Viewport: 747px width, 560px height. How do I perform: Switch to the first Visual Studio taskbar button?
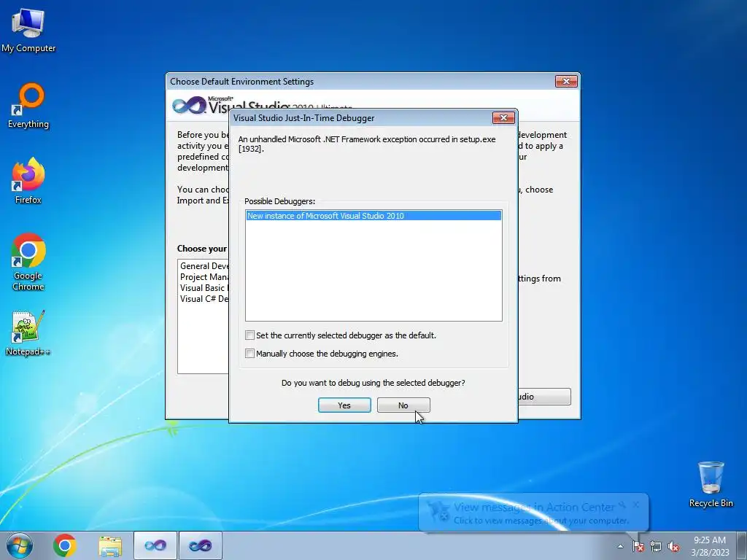coord(155,545)
